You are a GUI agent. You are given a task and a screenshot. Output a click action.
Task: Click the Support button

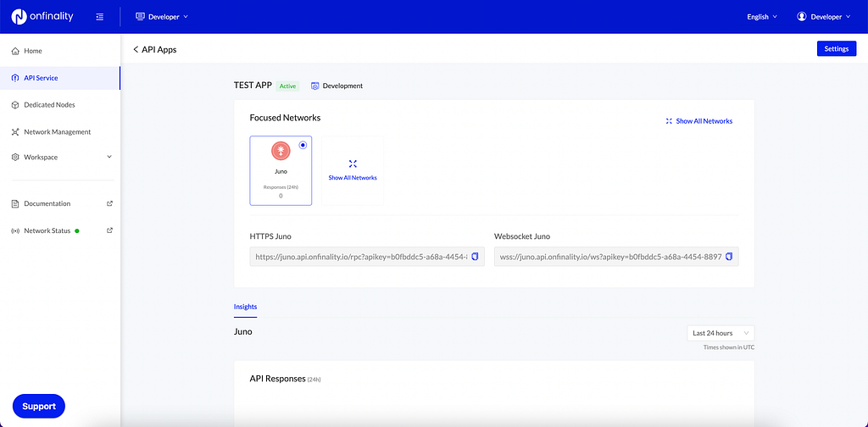[x=39, y=406]
